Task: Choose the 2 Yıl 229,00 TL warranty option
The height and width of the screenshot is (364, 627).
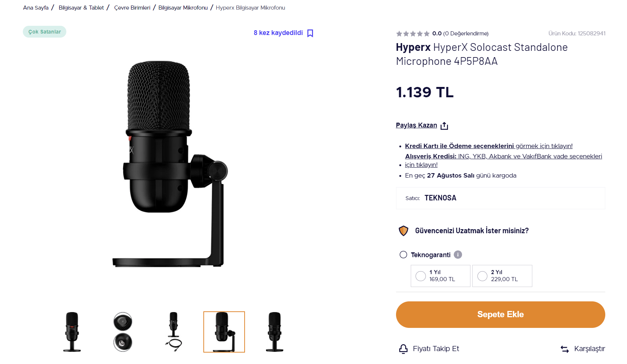Action: [x=482, y=276]
